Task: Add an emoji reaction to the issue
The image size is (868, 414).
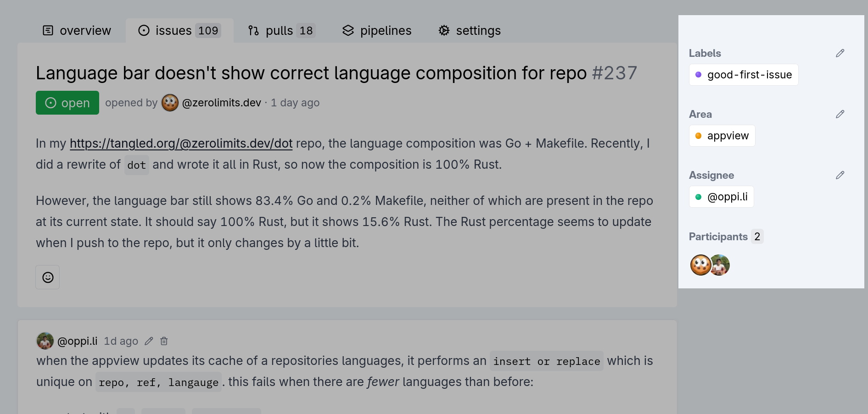Action: [x=48, y=277]
